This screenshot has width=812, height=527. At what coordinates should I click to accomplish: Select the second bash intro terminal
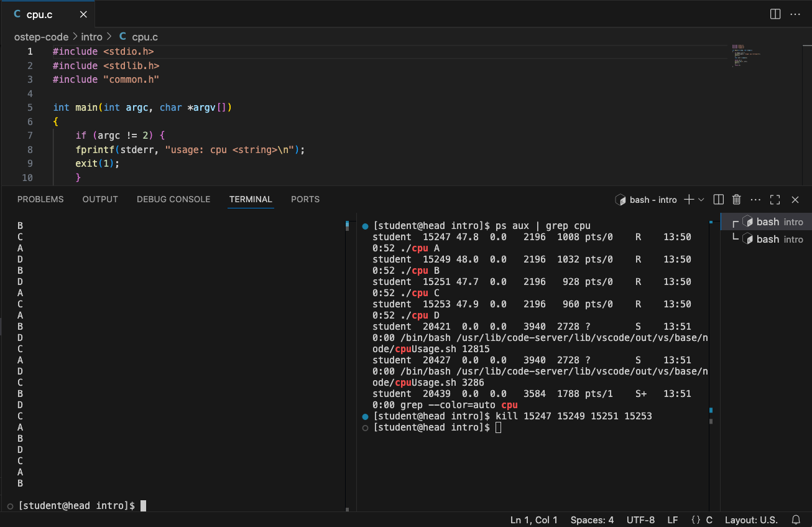pyautogui.click(x=773, y=240)
